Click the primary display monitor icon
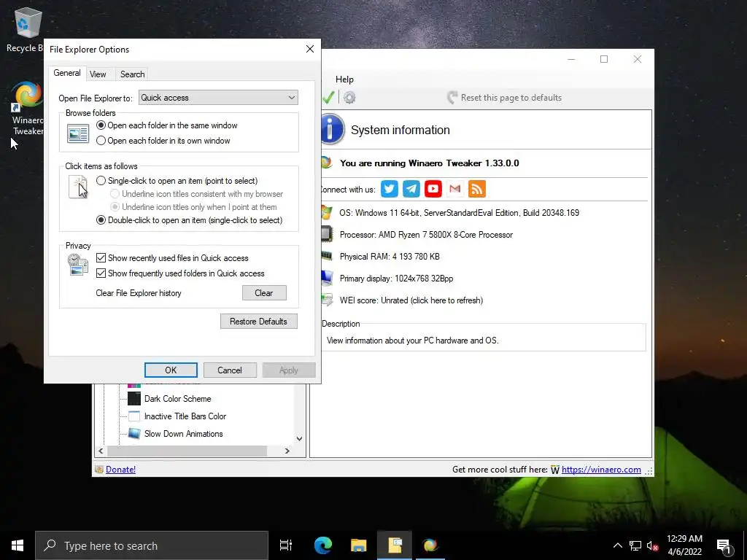This screenshot has height=560, width=747. (x=327, y=278)
